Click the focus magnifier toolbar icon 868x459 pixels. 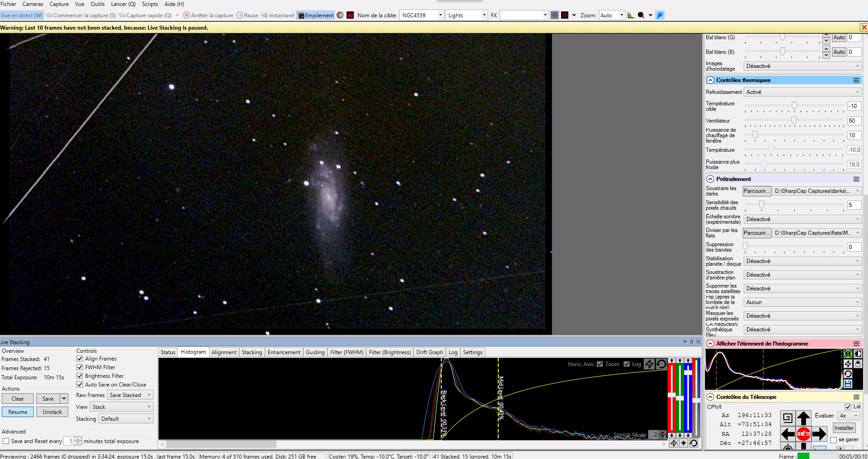coord(641,15)
